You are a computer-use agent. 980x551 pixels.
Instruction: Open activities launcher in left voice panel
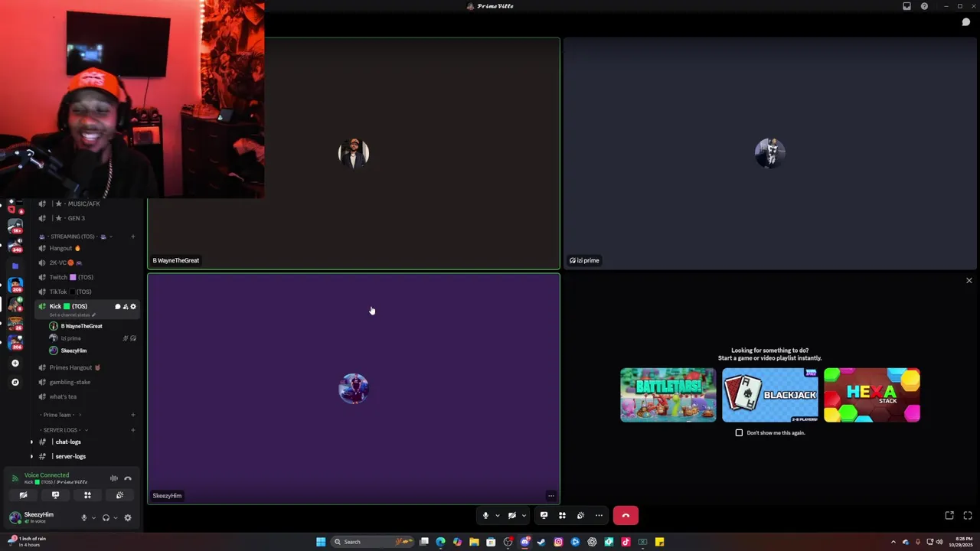tap(87, 495)
